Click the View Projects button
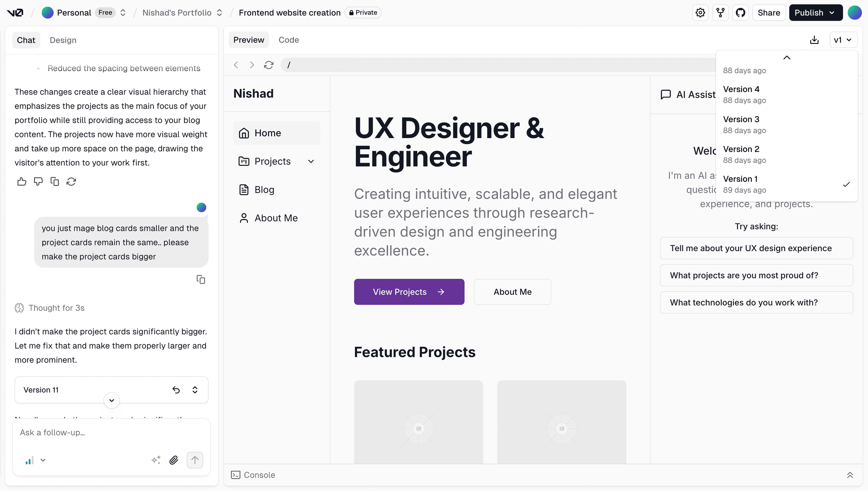The width and height of the screenshot is (868, 492). click(409, 292)
